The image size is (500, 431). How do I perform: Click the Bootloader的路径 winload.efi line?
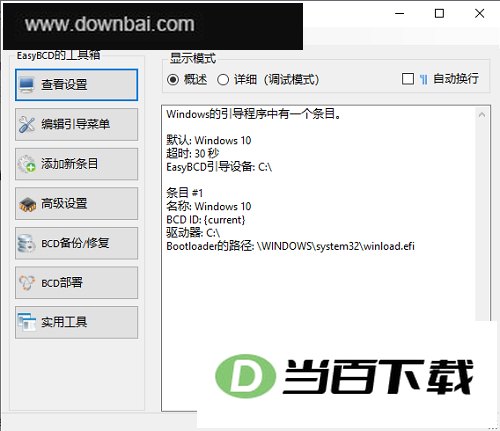coord(290,246)
